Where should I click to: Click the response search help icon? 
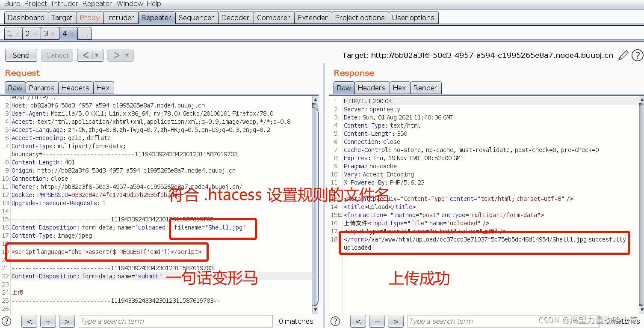335,321
